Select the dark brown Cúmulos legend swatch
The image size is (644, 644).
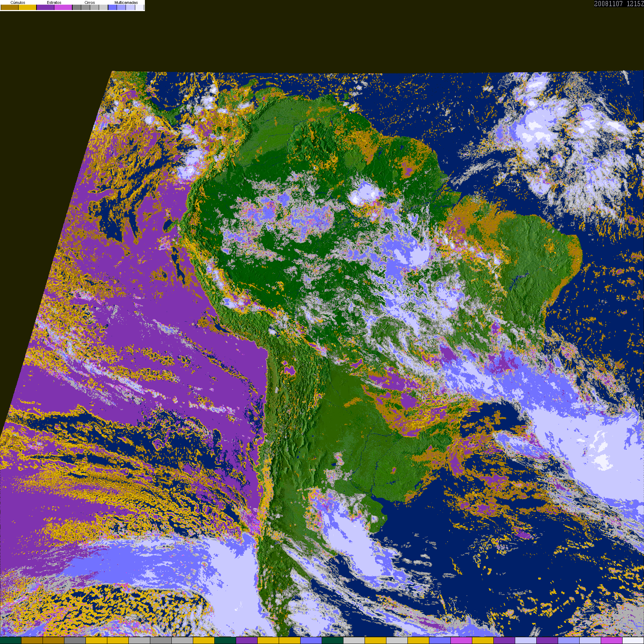tap(10, 7)
